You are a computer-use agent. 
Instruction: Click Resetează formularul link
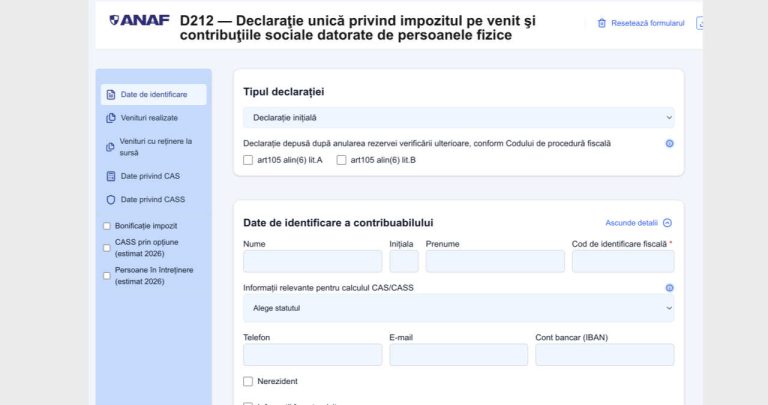coord(648,23)
